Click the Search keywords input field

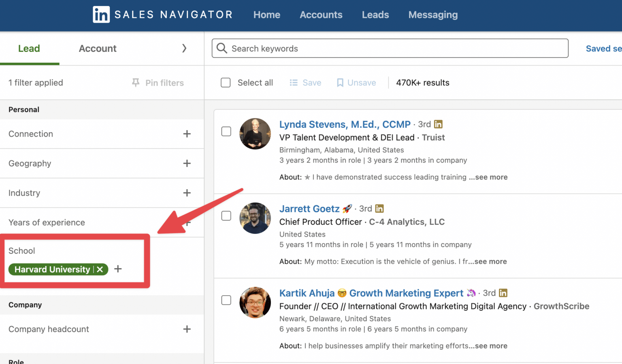[x=364, y=48]
